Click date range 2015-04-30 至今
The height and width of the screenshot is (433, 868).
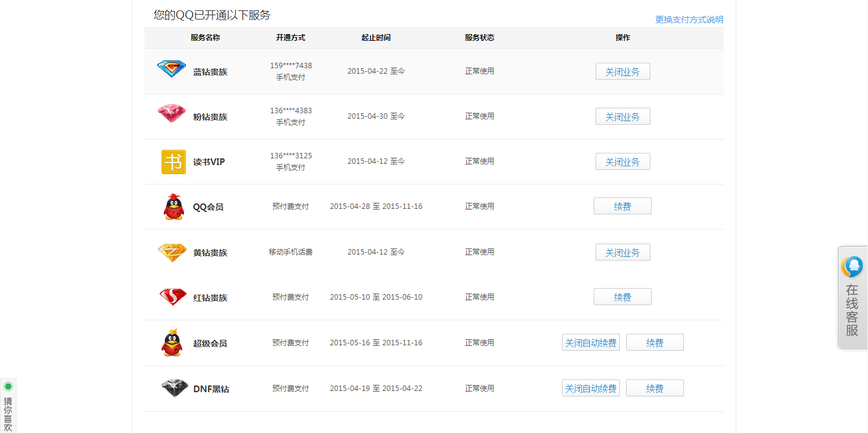[376, 116]
